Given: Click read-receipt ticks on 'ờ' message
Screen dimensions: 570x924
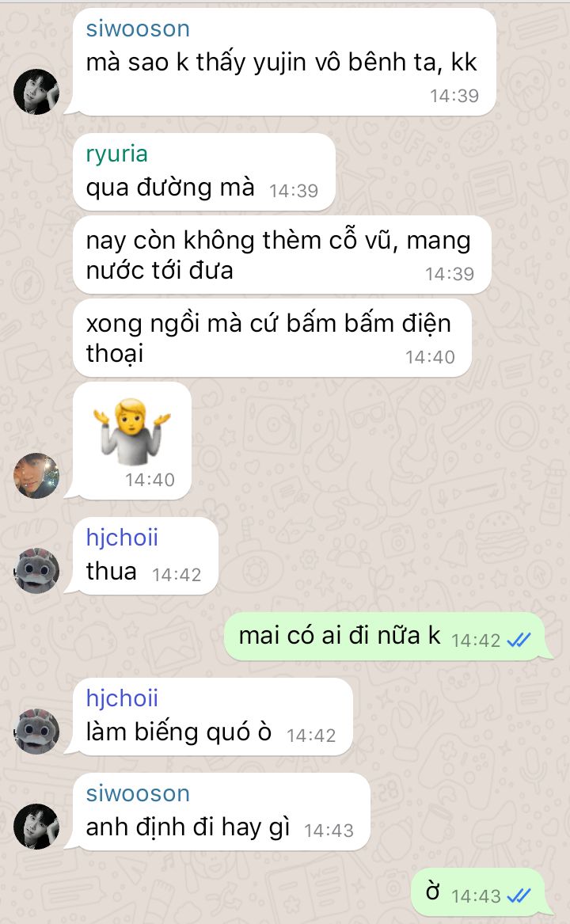Looking at the screenshot, I should click(519, 895).
